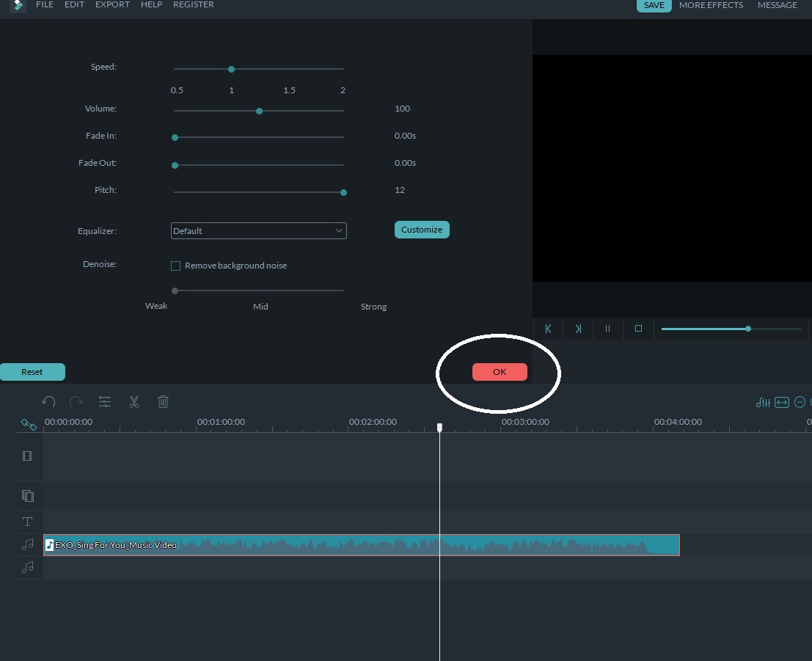Open MORE EFFECTS
The width and height of the screenshot is (812, 661).
(711, 5)
